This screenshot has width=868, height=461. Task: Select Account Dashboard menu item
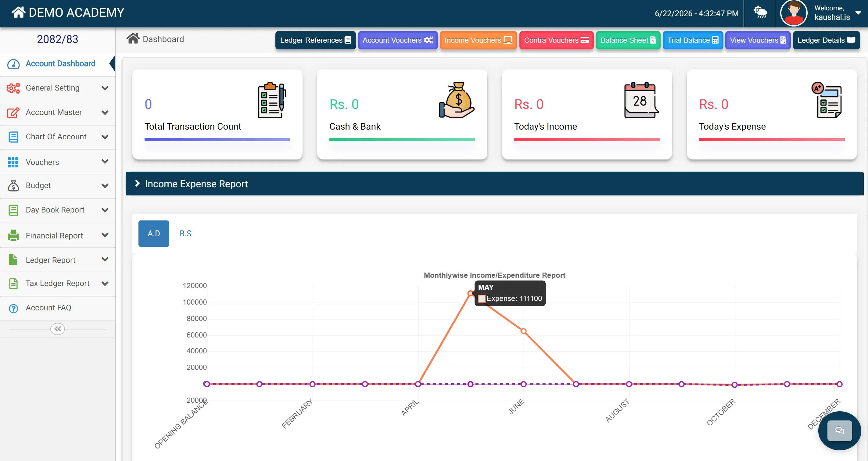click(x=58, y=64)
